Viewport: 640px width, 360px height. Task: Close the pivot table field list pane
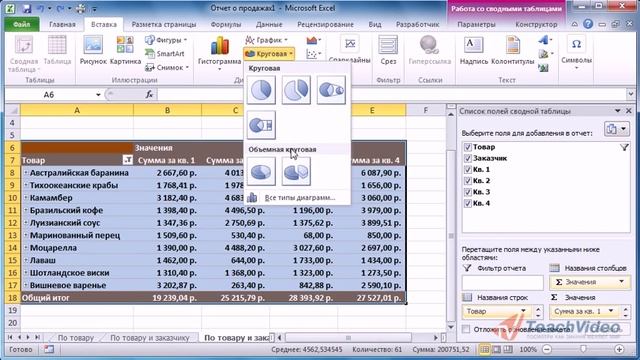629,111
